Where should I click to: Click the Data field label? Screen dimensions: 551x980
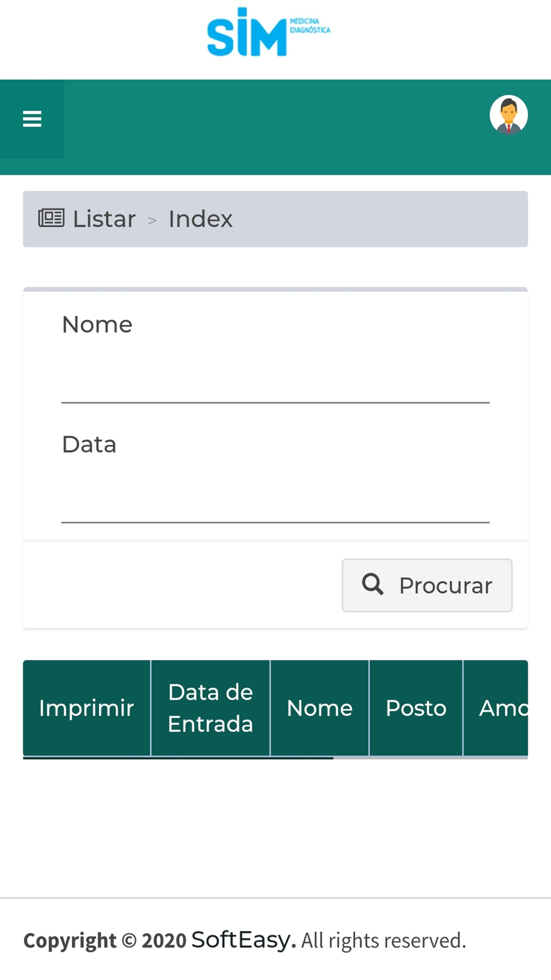coord(89,444)
